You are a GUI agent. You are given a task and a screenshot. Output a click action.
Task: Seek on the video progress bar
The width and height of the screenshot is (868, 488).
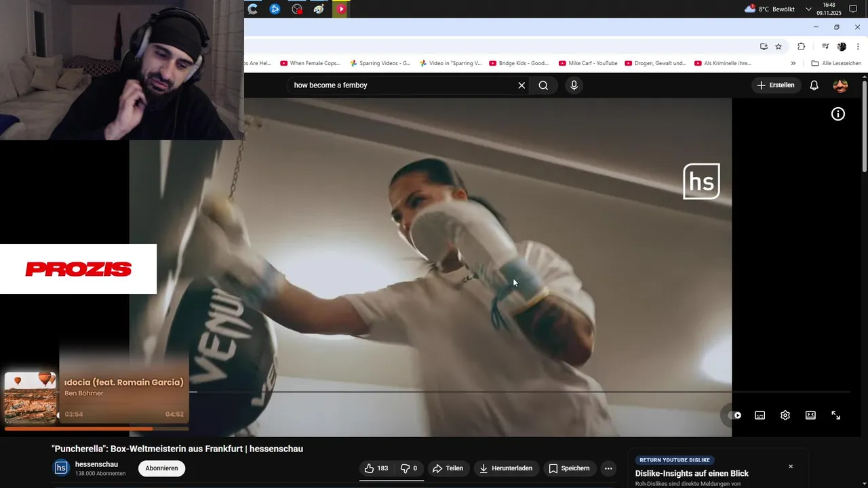click(519, 392)
